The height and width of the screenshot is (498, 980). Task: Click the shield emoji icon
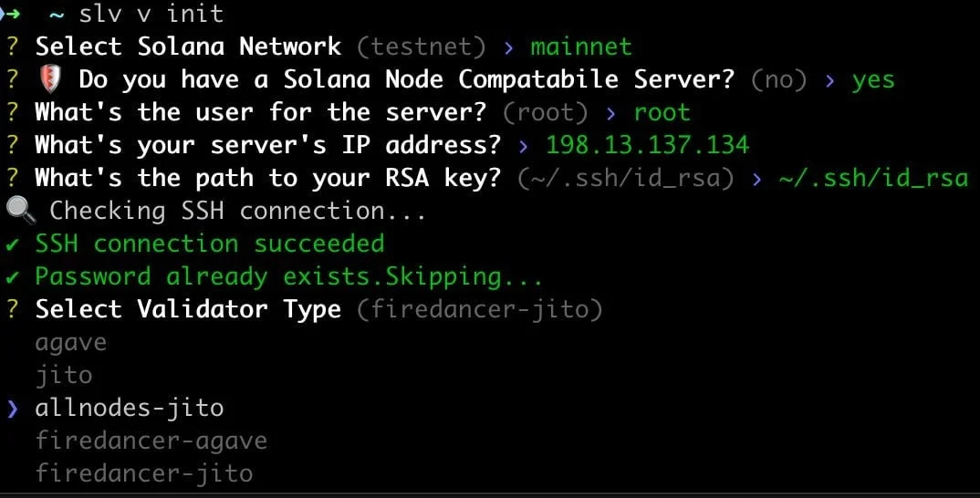click(x=49, y=80)
